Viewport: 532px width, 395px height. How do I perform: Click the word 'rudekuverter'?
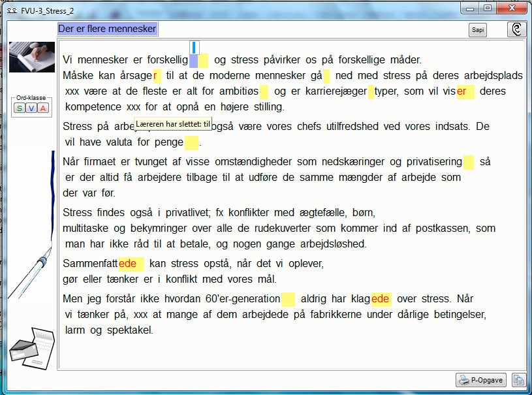click(282, 229)
